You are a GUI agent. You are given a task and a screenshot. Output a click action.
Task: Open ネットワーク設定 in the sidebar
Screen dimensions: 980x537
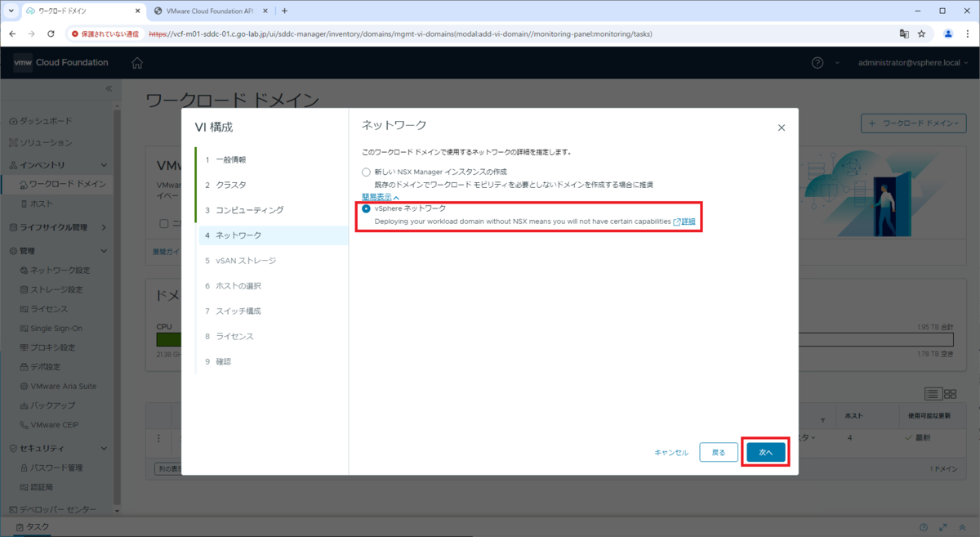click(x=55, y=270)
